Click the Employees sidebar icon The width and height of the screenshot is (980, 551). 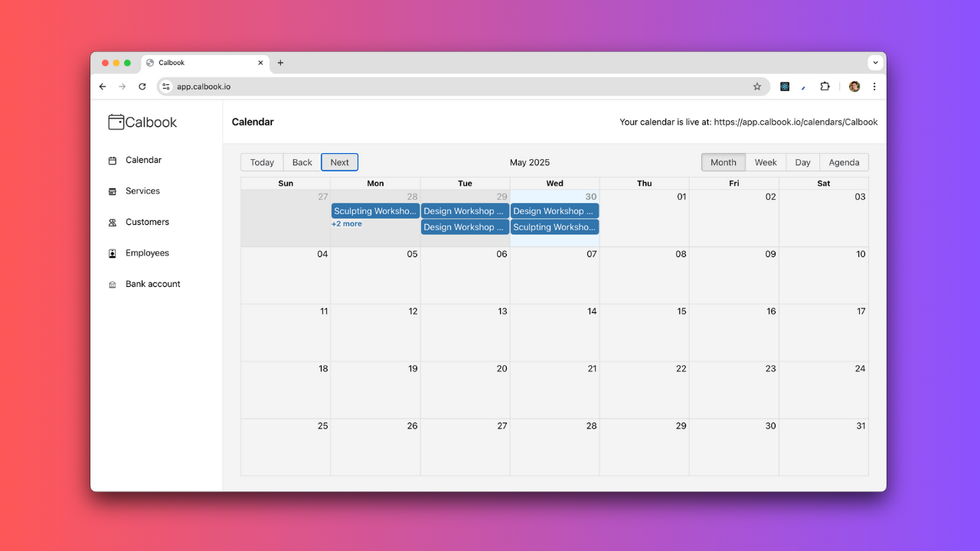(113, 253)
